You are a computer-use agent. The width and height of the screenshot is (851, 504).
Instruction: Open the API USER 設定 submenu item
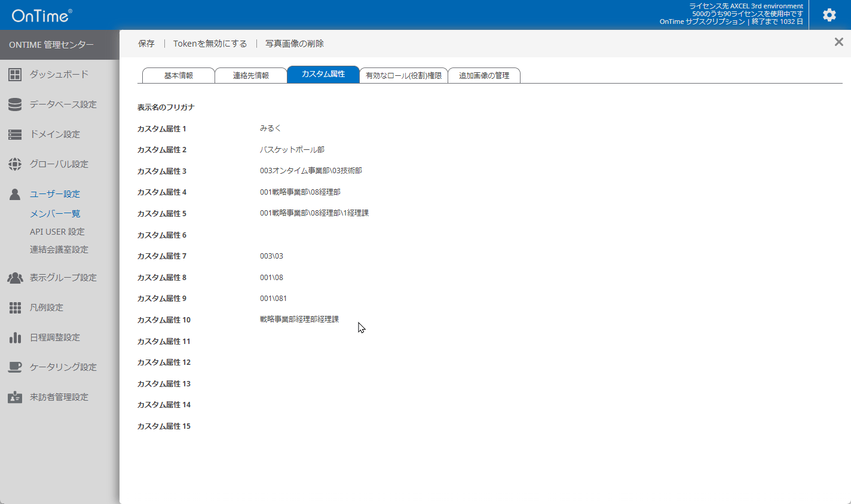[57, 232]
